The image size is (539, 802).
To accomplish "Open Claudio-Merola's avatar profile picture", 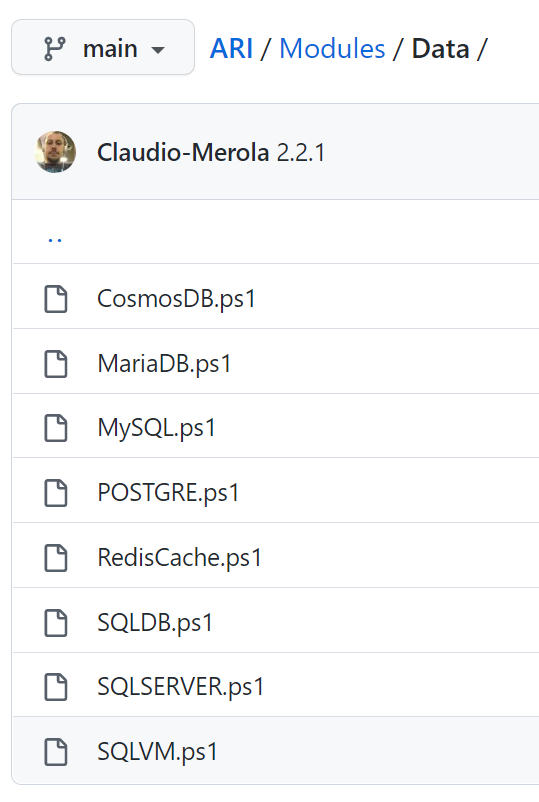I will [55, 152].
